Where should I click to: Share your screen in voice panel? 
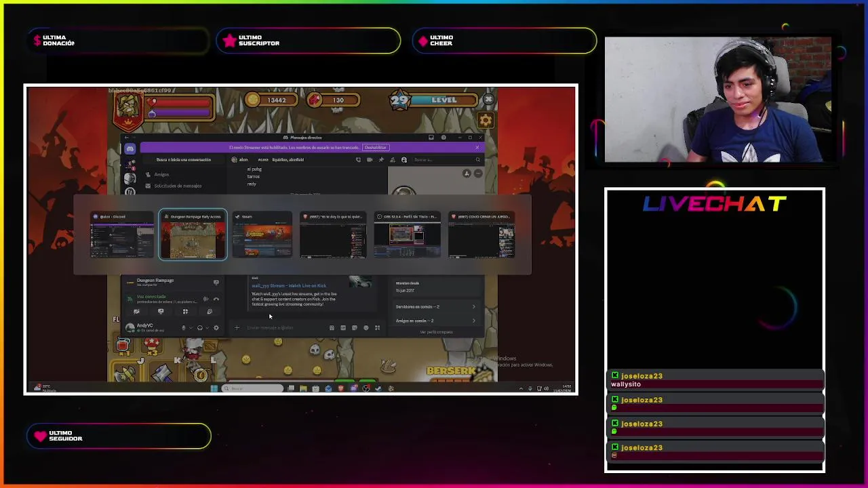point(161,311)
